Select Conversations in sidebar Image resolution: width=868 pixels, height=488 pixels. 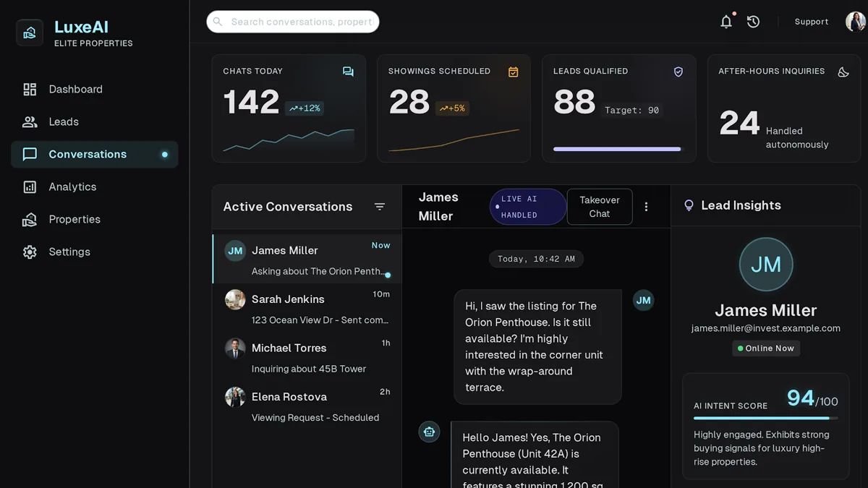click(95, 155)
